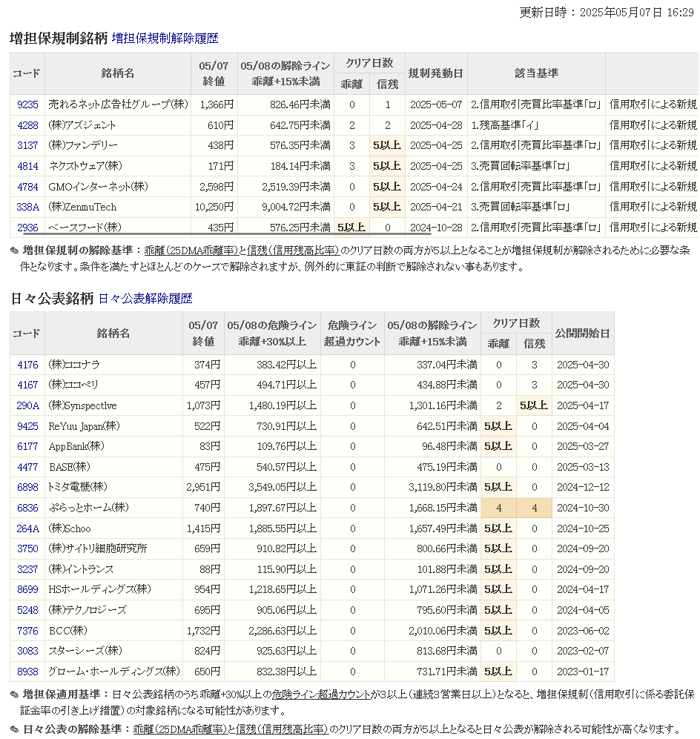Visit stock code 8699 link
The height and width of the screenshot is (739, 700).
27,589
